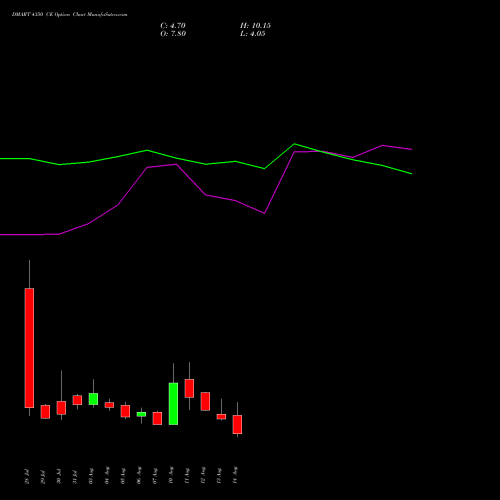Click the small green candle above 06 Aug
Image resolution: width=500 pixels, height=500 pixels.
141,414
